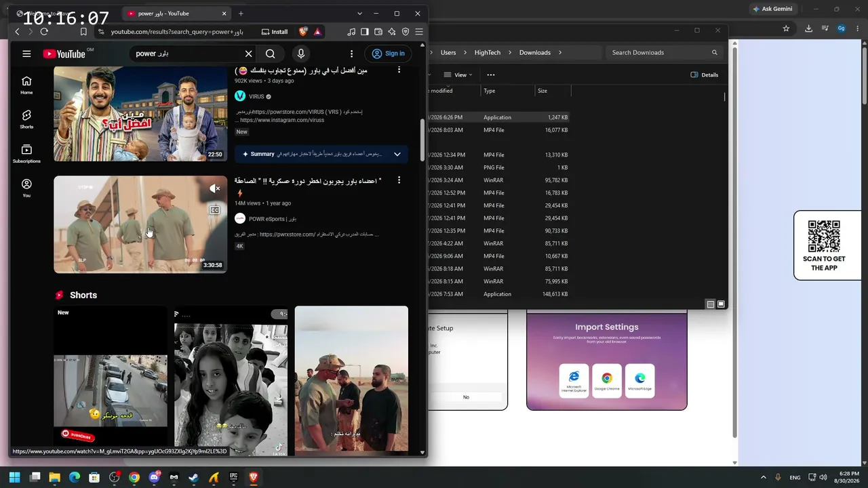Screen dimensions: 868x488
Task: Open the Brave Rewards triangle icon
Action: coord(317,32)
